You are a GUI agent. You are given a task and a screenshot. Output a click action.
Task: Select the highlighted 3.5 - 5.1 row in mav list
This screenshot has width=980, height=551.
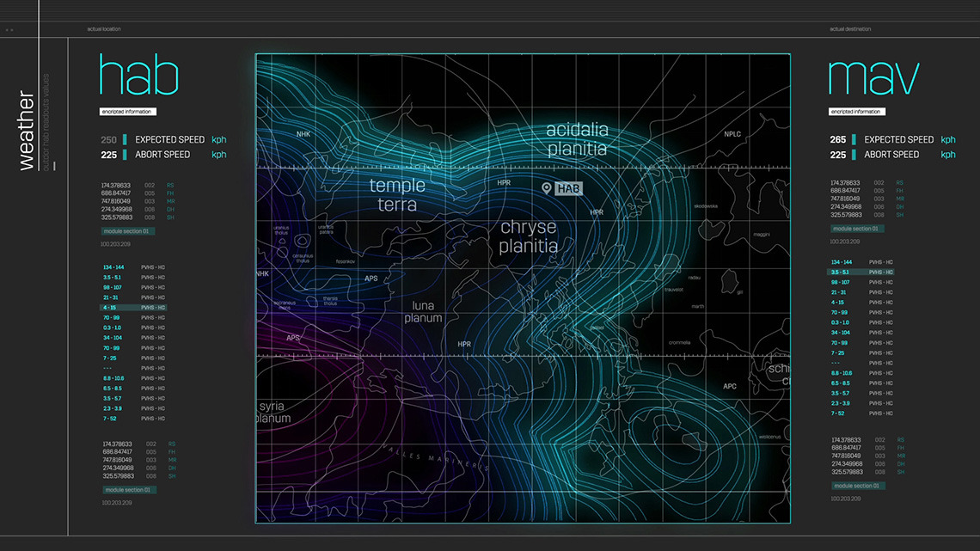(861, 272)
